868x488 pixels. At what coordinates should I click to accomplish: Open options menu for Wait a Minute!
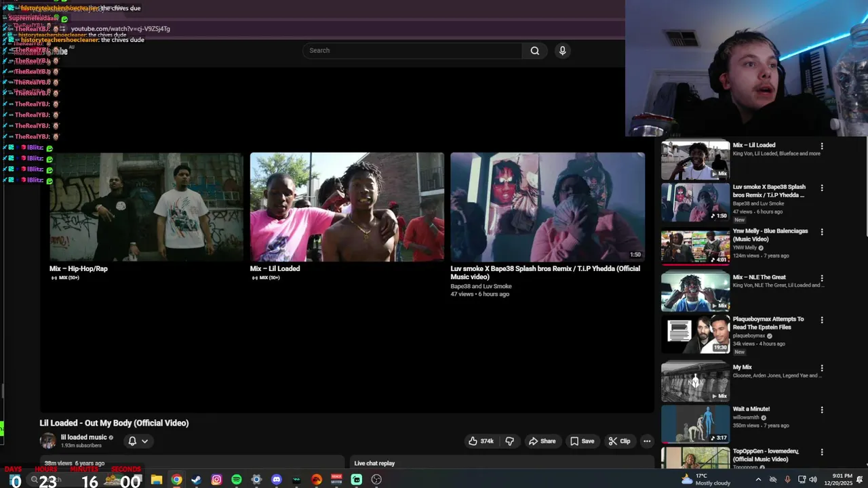pos(822,410)
